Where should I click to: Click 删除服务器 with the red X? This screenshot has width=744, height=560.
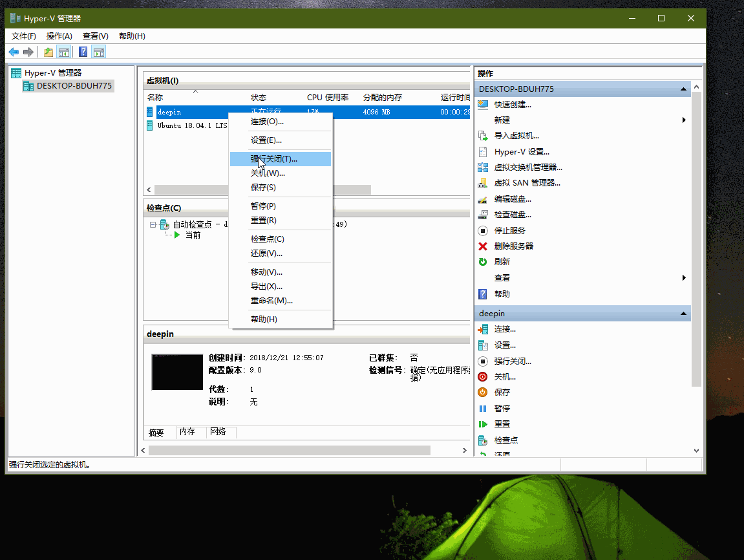(513, 246)
